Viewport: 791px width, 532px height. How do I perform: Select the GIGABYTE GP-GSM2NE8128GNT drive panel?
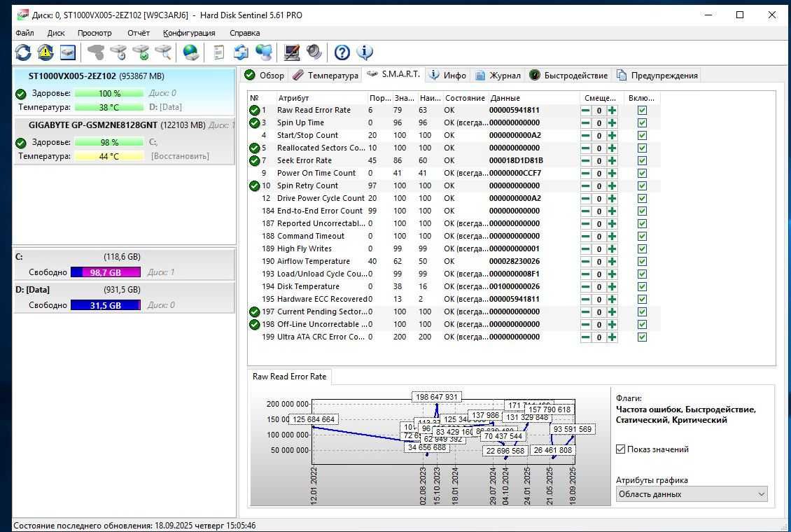click(x=124, y=141)
